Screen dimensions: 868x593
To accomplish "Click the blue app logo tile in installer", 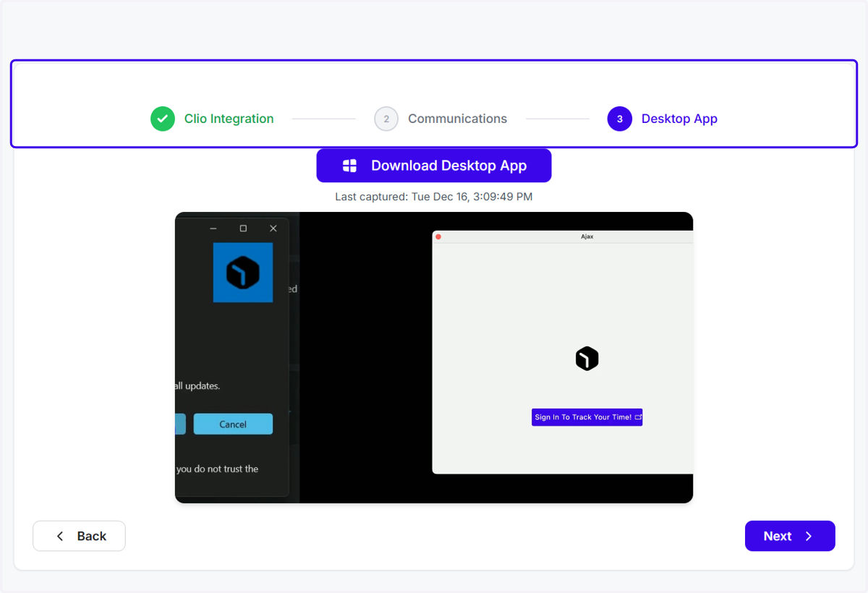I will coord(243,273).
